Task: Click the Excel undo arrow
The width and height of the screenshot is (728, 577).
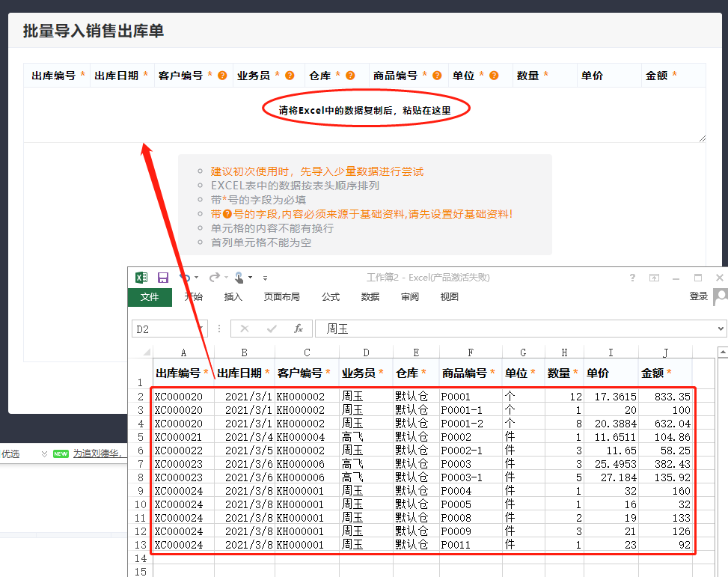Action: (184, 278)
